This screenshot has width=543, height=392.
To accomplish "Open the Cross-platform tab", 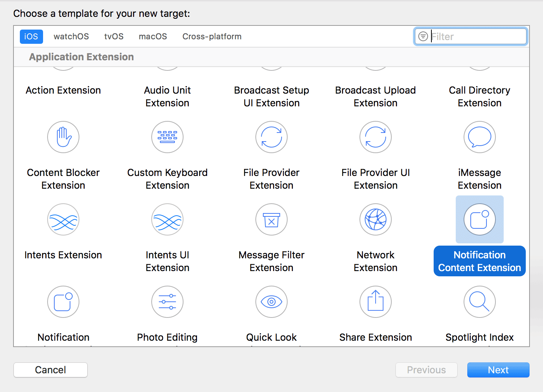I will [x=212, y=36].
